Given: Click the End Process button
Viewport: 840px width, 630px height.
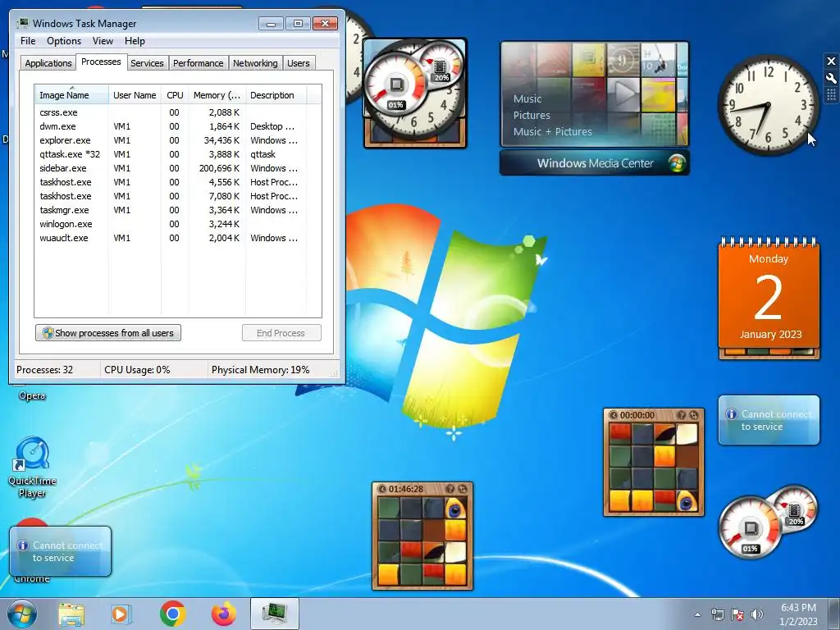Looking at the screenshot, I should [x=281, y=333].
